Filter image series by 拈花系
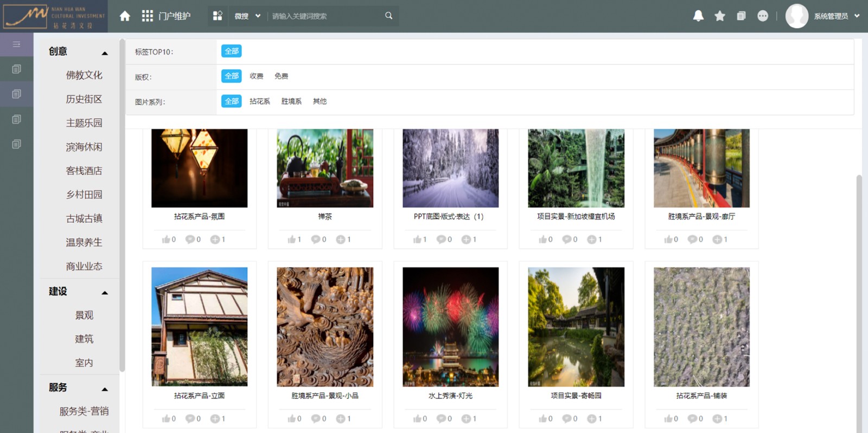Viewport: 868px width, 433px height. [x=260, y=101]
